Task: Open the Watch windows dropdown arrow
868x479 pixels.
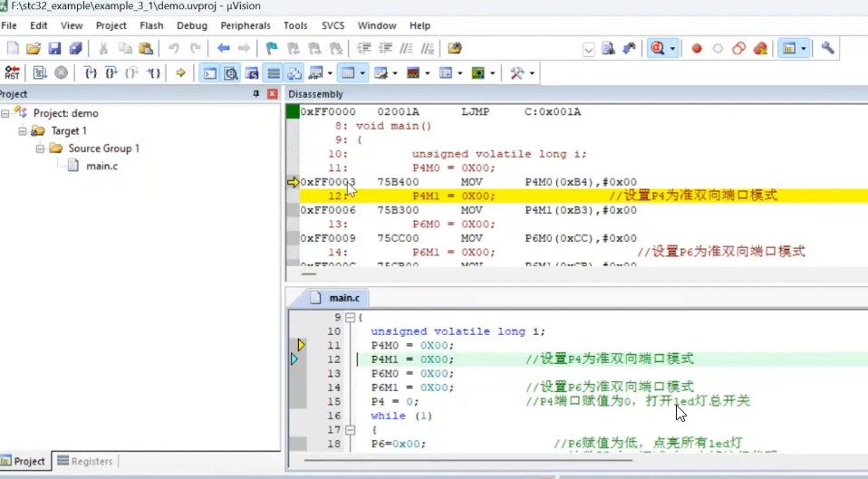Action: click(x=330, y=73)
